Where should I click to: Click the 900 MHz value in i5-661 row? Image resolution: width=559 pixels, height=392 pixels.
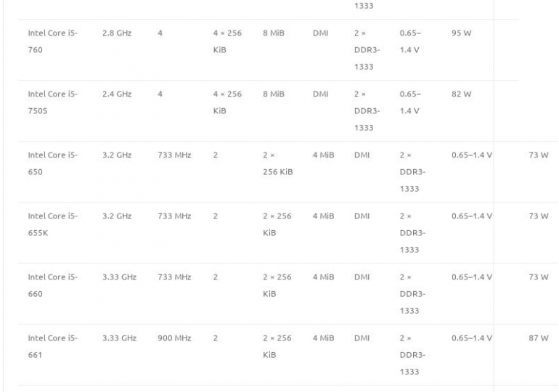pos(174,338)
